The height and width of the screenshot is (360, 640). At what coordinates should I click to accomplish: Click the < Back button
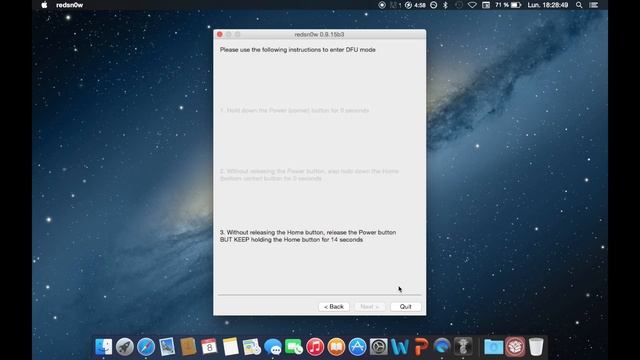pyautogui.click(x=334, y=307)
